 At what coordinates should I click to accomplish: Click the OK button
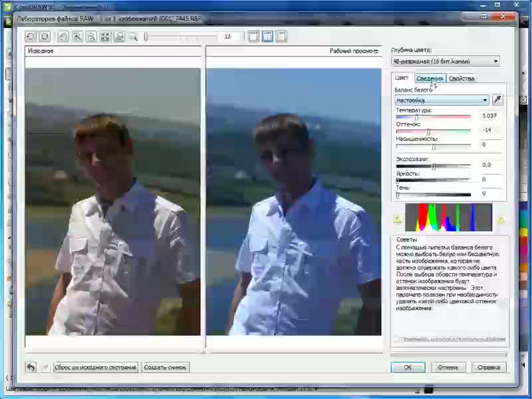[408, 367]
